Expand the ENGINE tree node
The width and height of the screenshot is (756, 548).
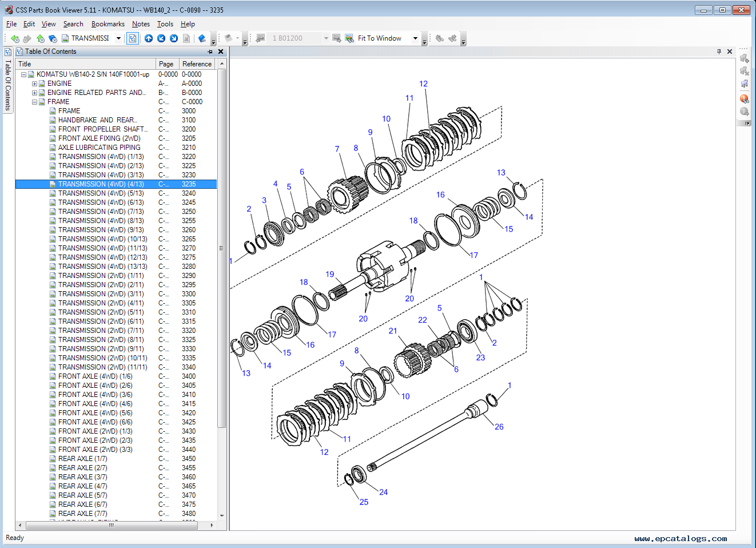click(x=34, y=84)
